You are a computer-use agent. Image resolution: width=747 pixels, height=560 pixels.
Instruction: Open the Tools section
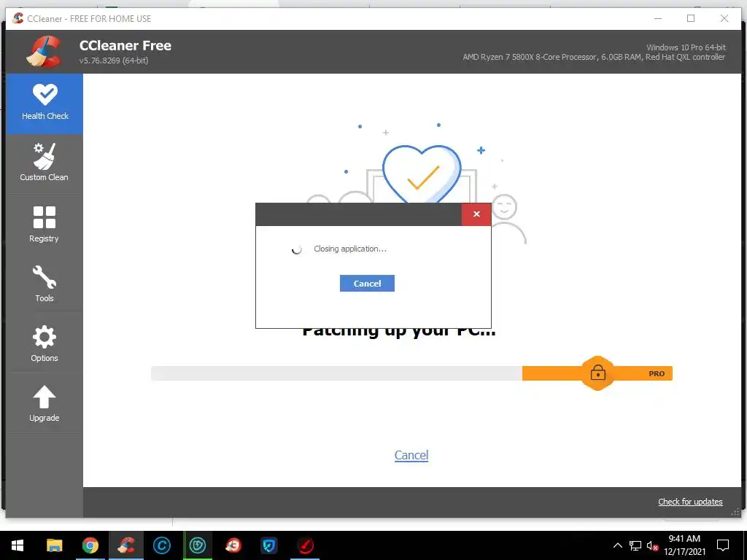pyautogui.click(x=44, y=284)
